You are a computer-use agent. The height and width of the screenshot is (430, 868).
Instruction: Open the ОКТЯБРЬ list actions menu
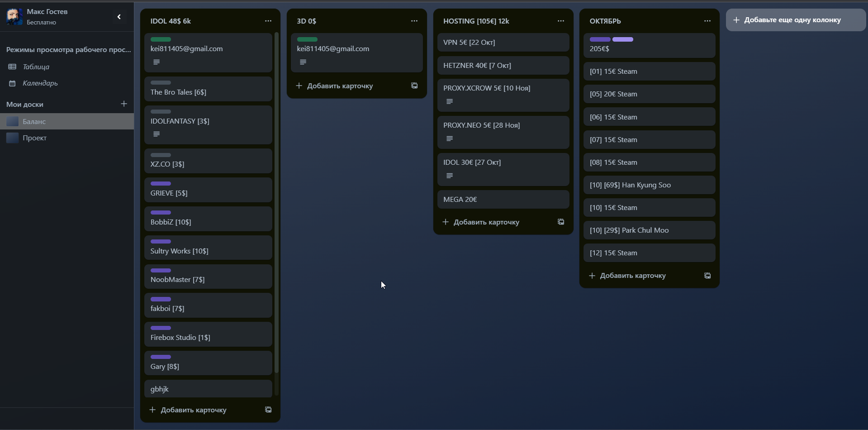coord(707,21)
